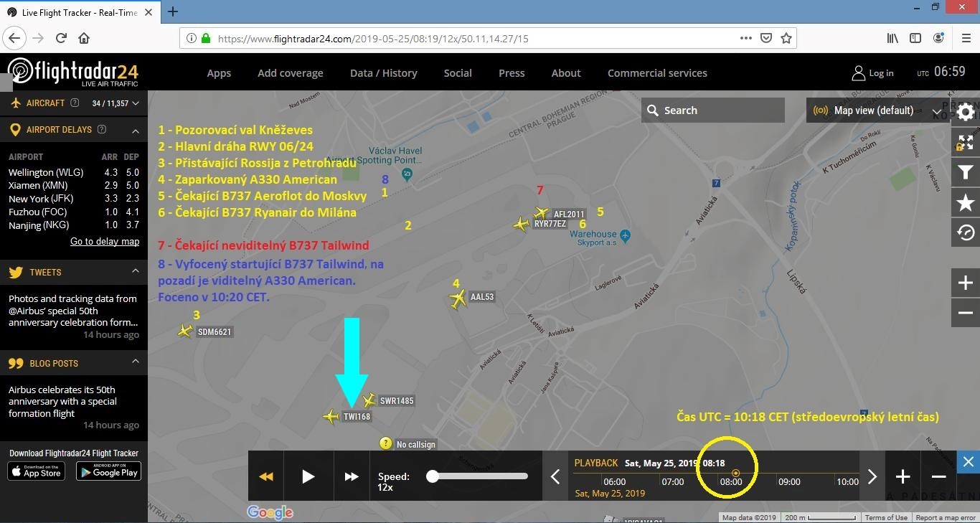Download from the App Store badge
Viewport: 980px width, 523px height.
(x=37, y=471)
